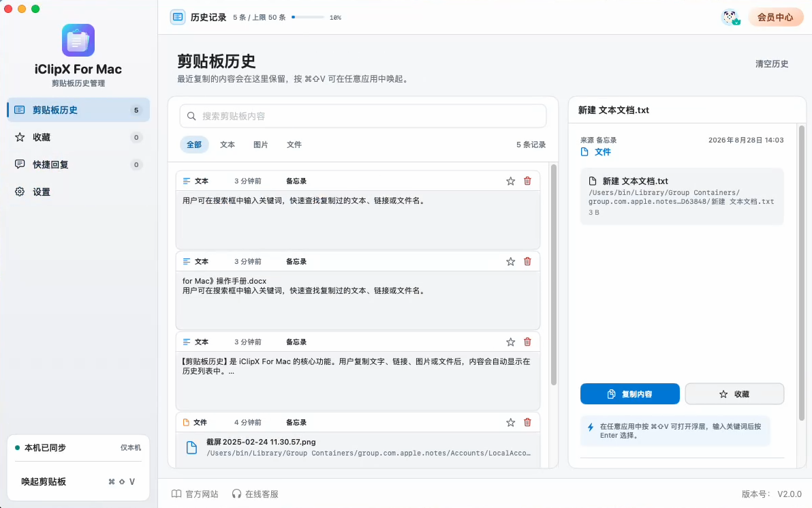Click the star icon beside 收藏 sidebar item
Image resolution: width=812 pixels, height=508 pixels.
[20, 137]
